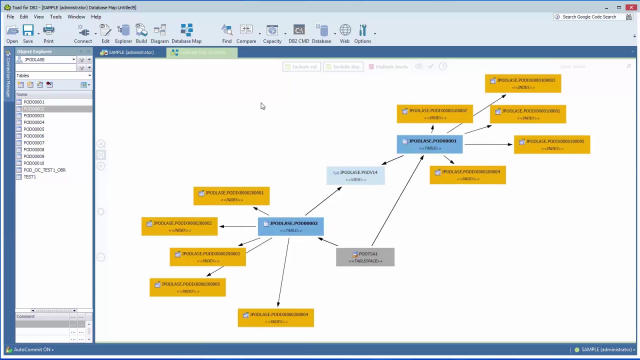640x360 pixels.
Task: Open the Compare tool
Action: click(x=246, y=33)
